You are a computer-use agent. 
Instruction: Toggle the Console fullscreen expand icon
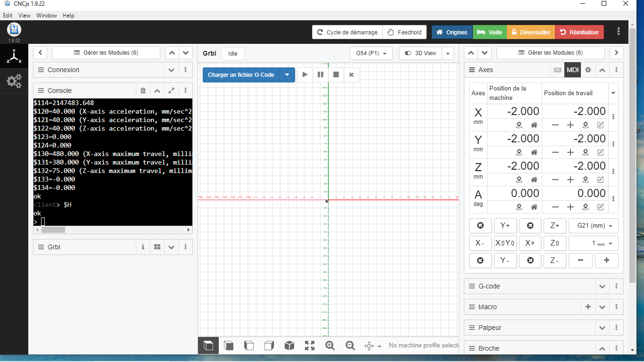pos(172,90)
